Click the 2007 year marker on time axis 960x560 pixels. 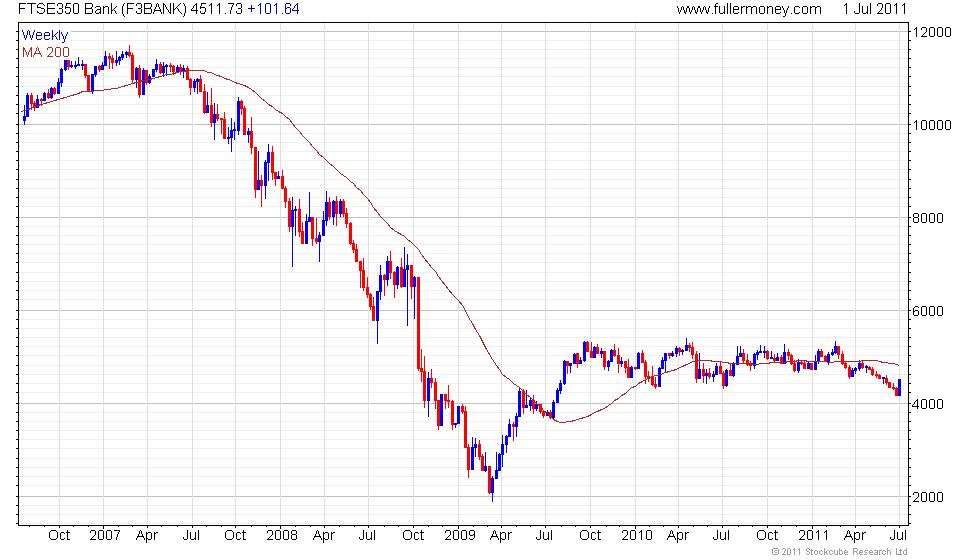click(x=105, y=536)
